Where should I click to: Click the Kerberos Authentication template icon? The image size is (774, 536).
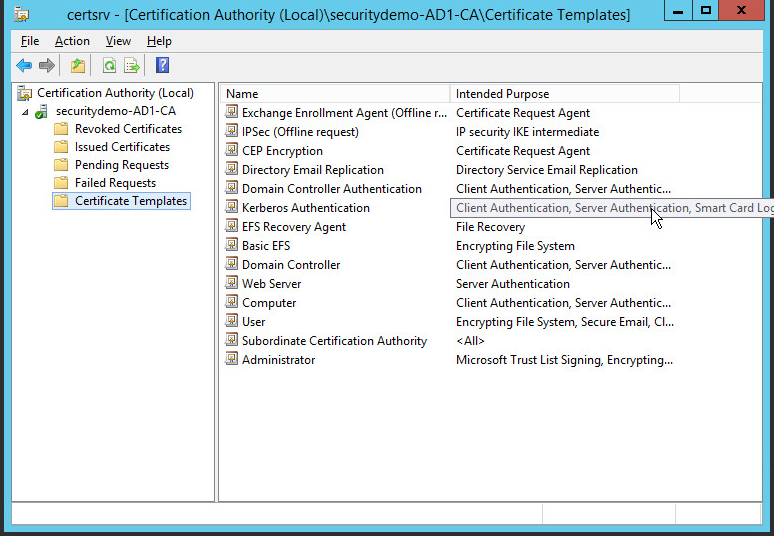232,207
